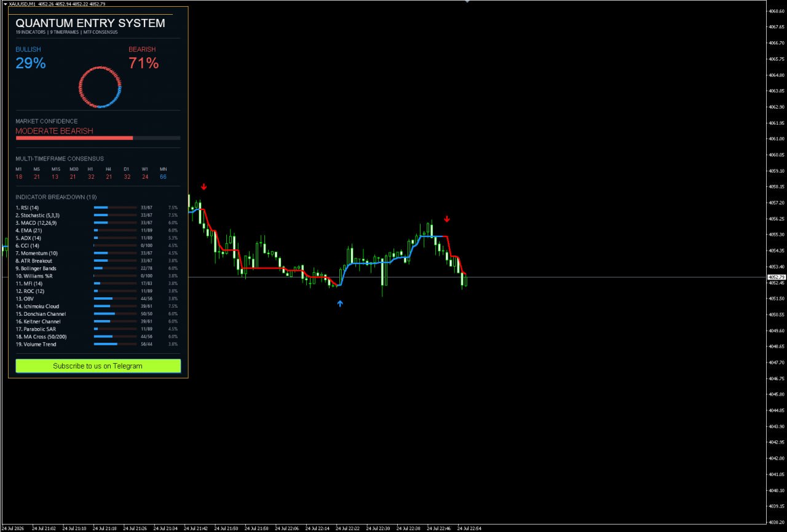
Task: Click the Quantum Entry System title
Action: (x=90, y=23)
